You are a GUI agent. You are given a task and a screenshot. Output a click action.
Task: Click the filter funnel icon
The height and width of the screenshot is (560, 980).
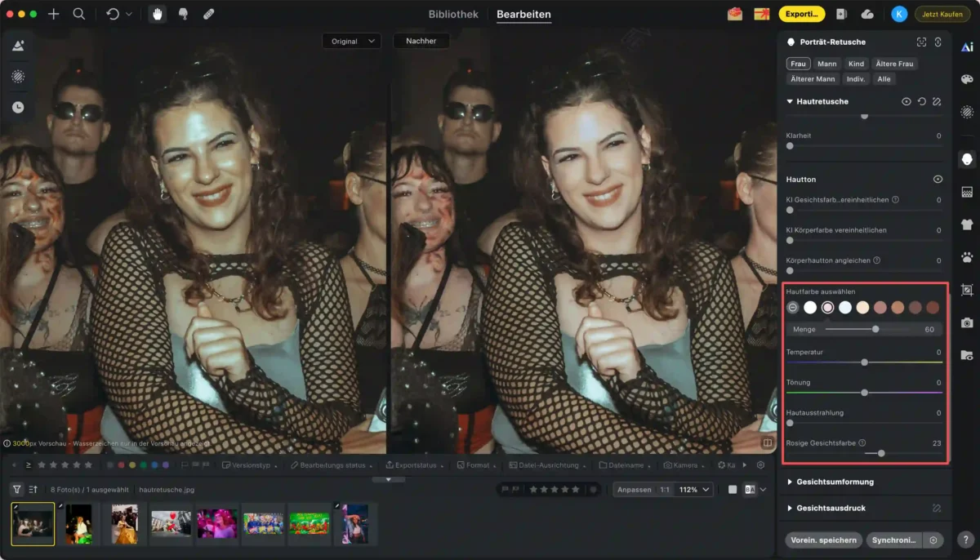coord(16,489)
